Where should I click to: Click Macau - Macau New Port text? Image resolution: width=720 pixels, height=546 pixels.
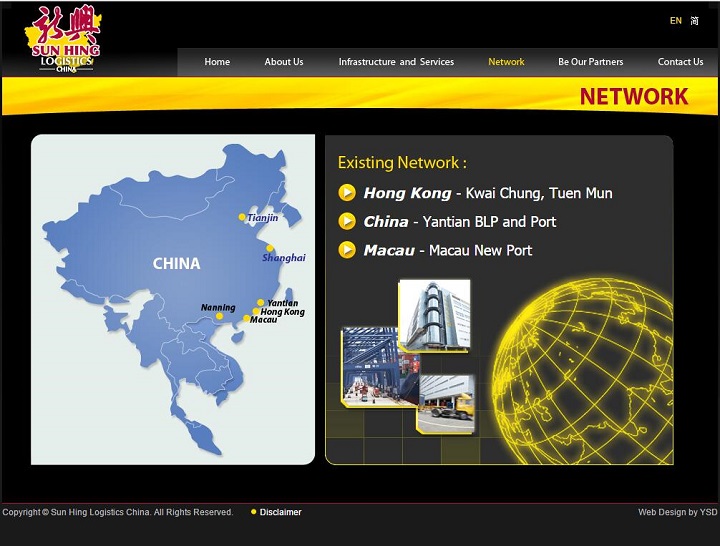[x=448, y=250]
